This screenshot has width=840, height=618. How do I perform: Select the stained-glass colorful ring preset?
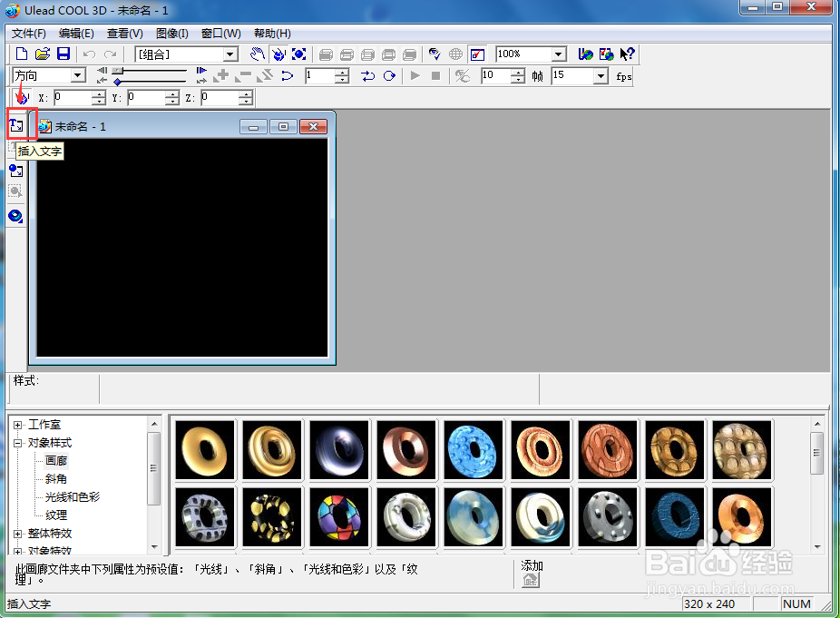339,517
